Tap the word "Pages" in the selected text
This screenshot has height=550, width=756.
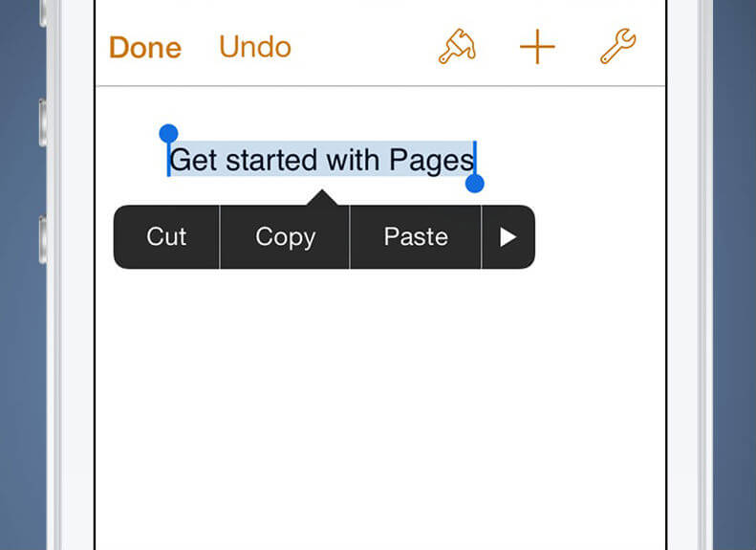431,160
